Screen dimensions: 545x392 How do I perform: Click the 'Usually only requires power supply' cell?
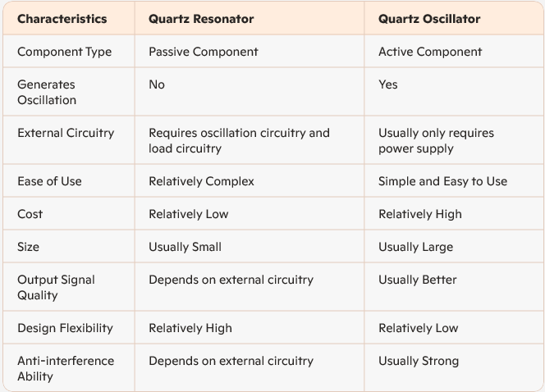tap(436, 140)
